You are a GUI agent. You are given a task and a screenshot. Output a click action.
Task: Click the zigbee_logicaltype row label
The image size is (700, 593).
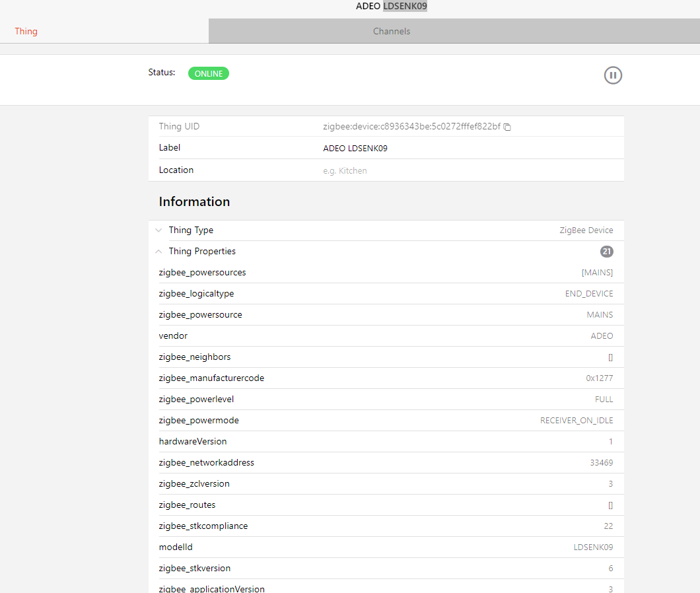coord(196,294)
